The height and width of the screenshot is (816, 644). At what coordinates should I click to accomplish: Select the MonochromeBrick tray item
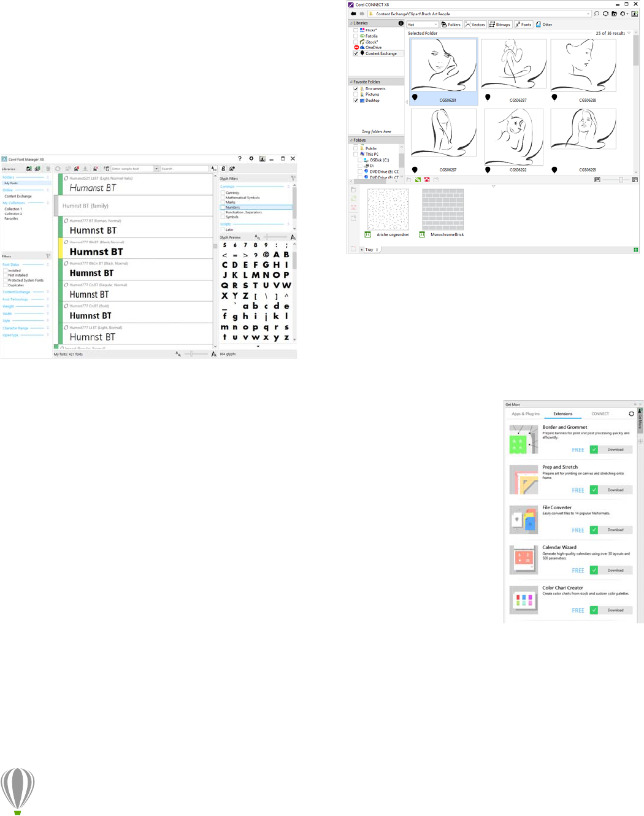(443, 214)
